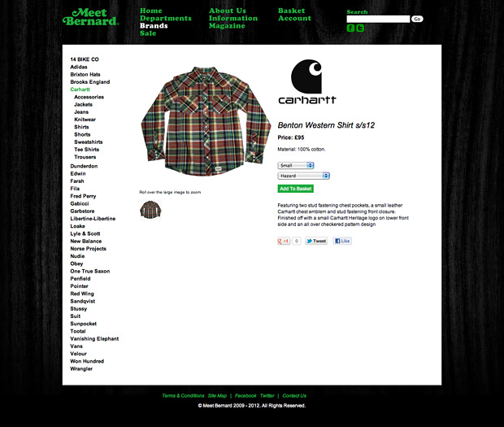Click the Go search button
The width and height of the screenshot is (504, 427).
417,19
